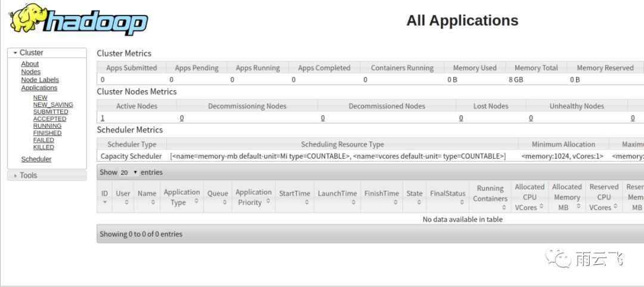Click the Scheduler Type header
Viewport: 644px width, 287px height.
point(132,144)
